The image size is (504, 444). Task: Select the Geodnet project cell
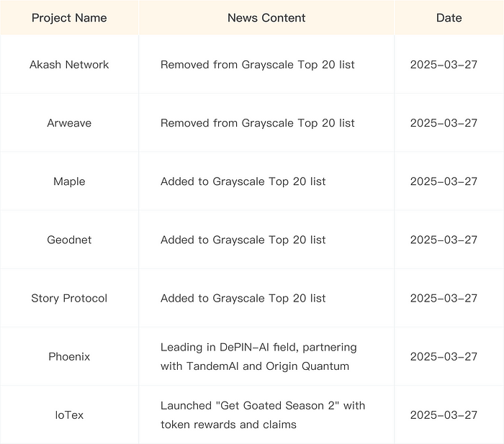tap(69, 240)
